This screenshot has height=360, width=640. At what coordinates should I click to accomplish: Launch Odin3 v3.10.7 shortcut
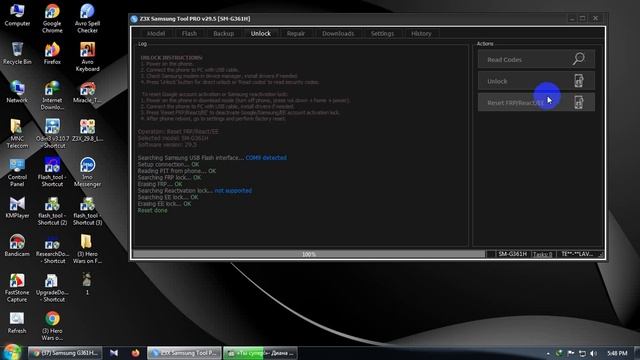(x=52, y=134)
